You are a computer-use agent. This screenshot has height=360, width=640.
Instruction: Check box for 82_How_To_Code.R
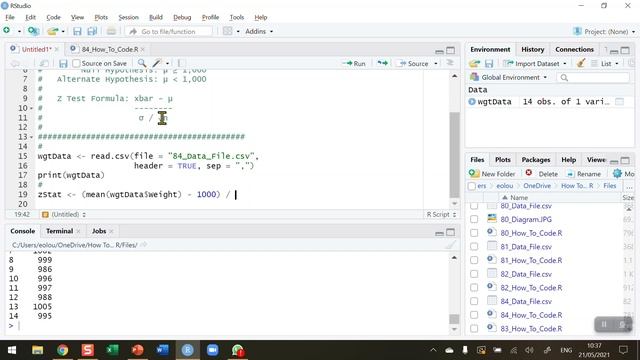(474, 287)
